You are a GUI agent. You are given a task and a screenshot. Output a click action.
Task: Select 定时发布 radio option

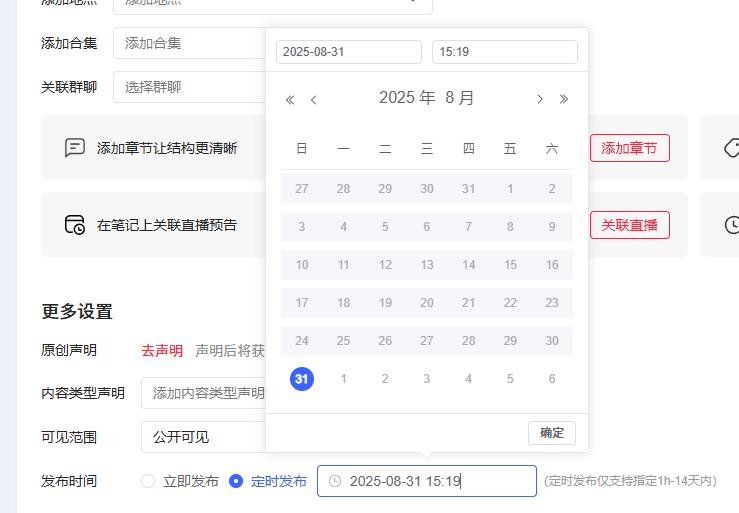[x=236, y=481]
